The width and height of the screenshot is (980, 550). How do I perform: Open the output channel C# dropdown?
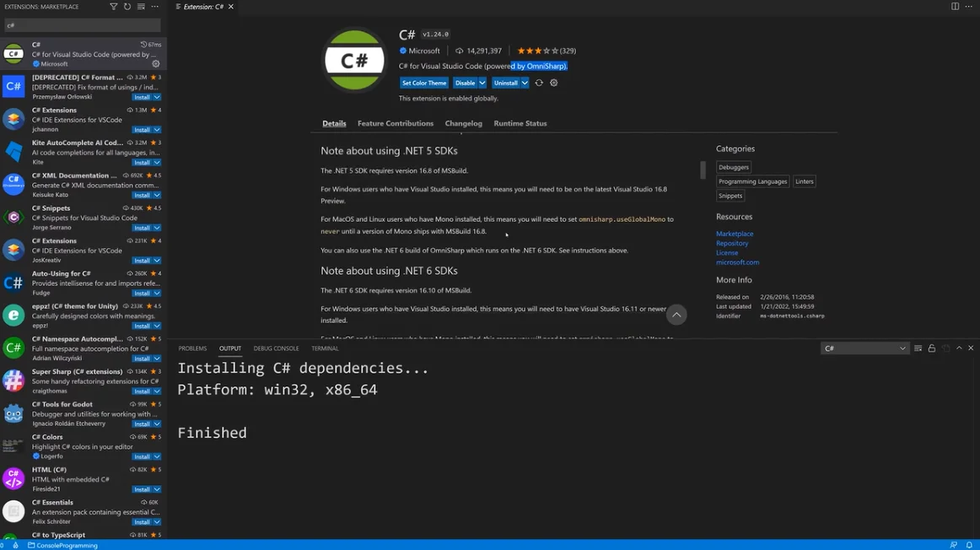(x=864, y=348)
